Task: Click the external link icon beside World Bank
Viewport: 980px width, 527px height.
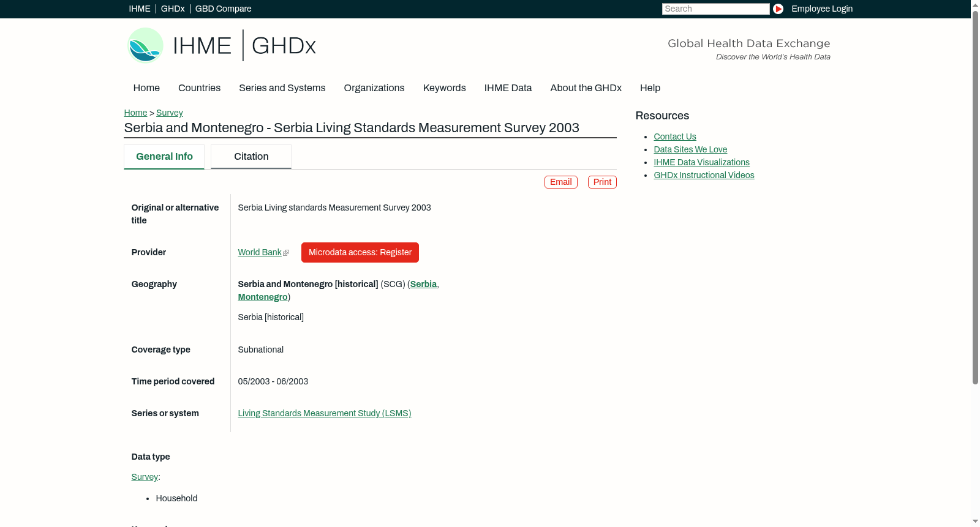Action: coord(286,253)
